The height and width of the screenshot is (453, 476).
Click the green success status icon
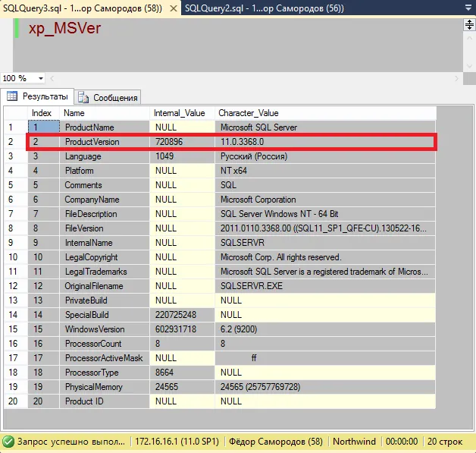pyautogui.click(x=8, y=441)
